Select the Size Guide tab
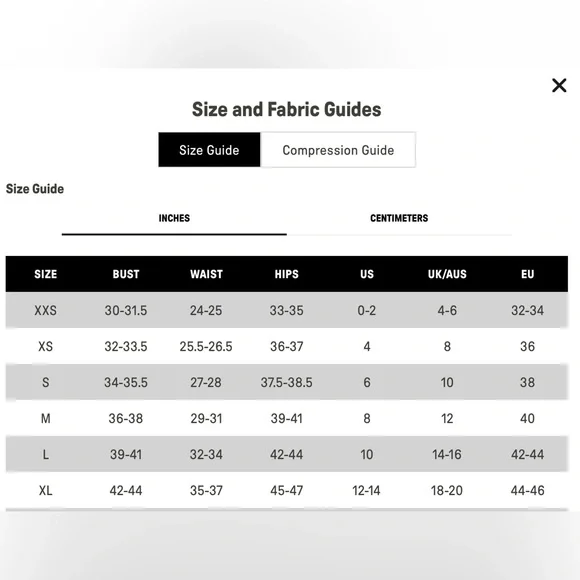This screenshot has height=580, width=580. [x=209, y=150]
